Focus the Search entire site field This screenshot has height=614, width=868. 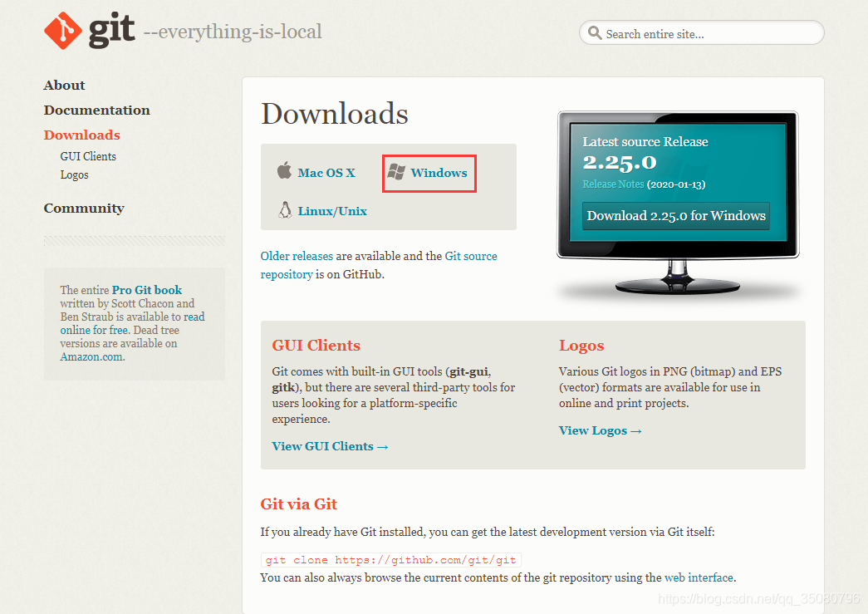point(701,32)
